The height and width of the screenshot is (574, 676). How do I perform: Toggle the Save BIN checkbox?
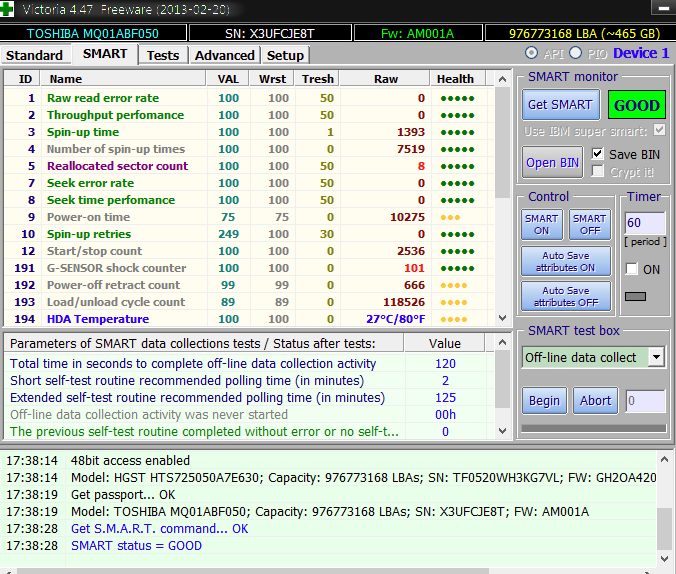coord(598,154)
